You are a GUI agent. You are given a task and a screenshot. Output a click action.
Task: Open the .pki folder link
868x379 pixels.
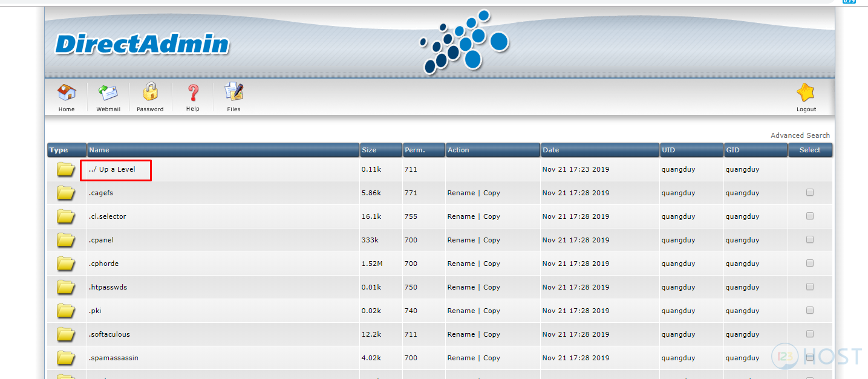[94, 311]
